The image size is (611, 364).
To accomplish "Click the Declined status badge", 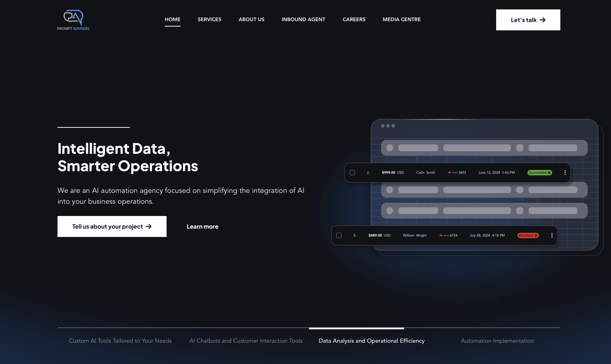I will click(x=528, y=235).
